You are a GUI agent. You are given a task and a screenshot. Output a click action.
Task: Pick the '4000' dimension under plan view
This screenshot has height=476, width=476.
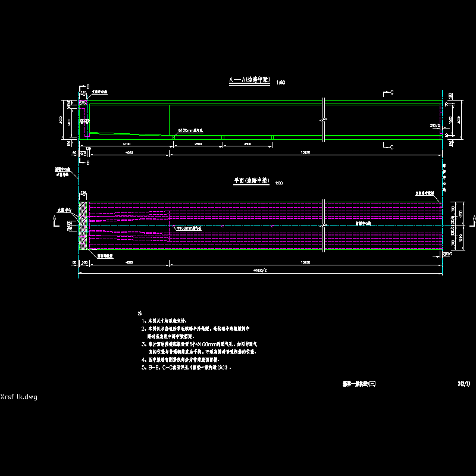(129, 262)
